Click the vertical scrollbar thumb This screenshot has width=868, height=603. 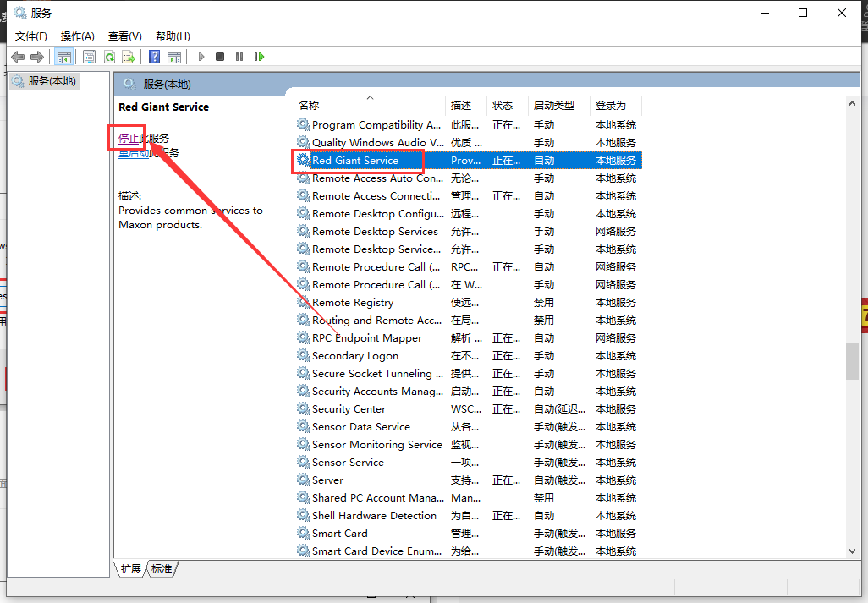(x=852, y=361)
